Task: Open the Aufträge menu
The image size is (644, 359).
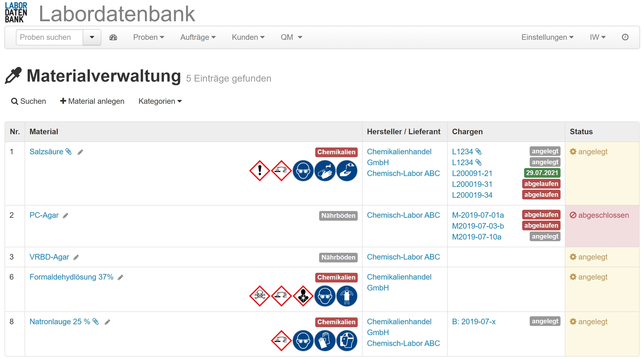Action: 198,37
